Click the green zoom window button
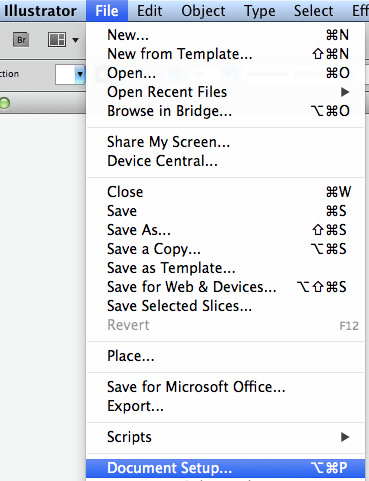The image size is (369, 481). [5, 103]
